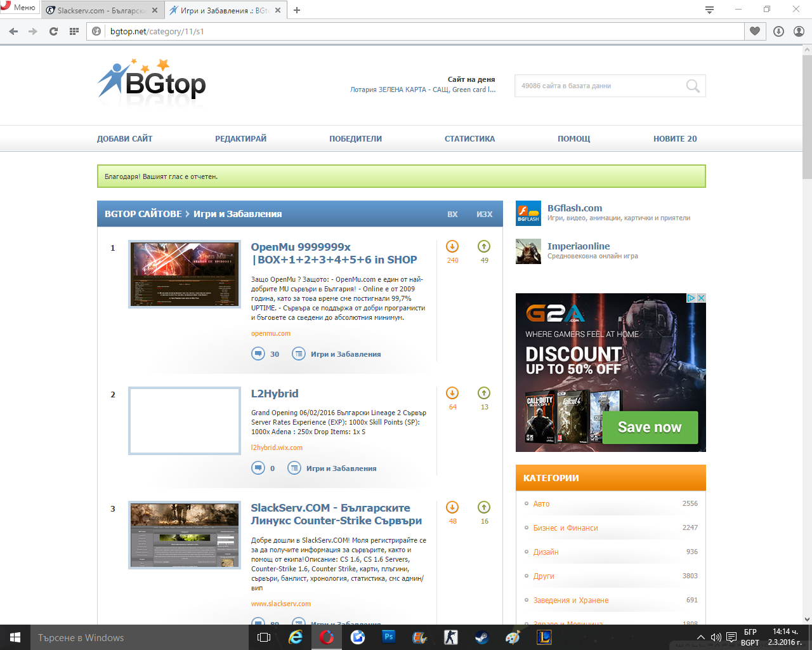Open Photoshop from the taskbar
The image size is (812, 650).
[389, 637]
